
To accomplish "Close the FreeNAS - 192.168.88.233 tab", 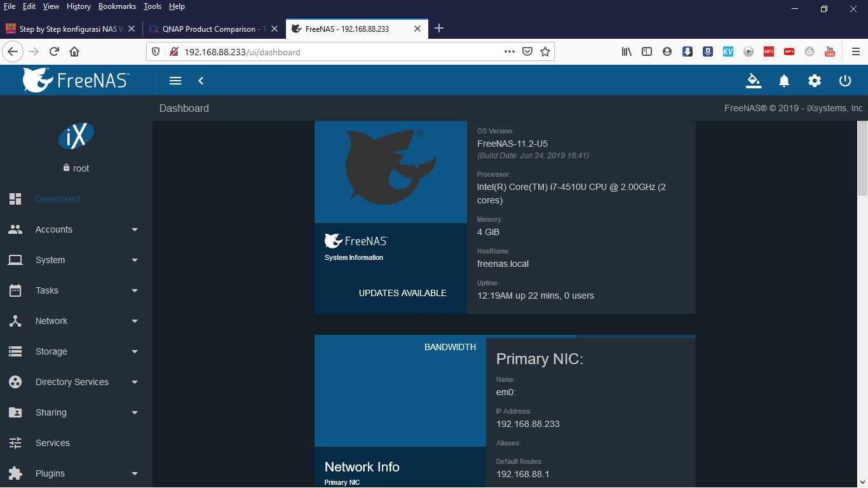I will pyautogui.click(x=417, y=29).
